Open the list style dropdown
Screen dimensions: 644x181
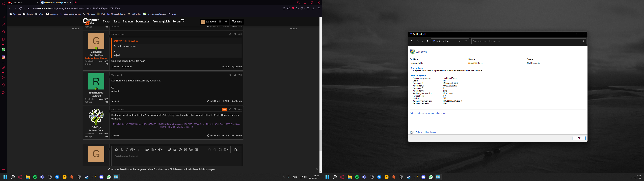(147, 150)
